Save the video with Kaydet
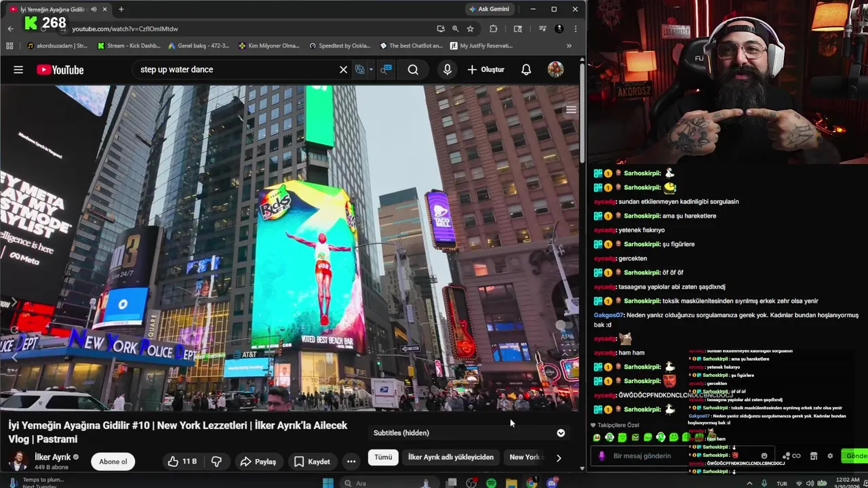This screenshot has height=488, width=868. point(312,462)
